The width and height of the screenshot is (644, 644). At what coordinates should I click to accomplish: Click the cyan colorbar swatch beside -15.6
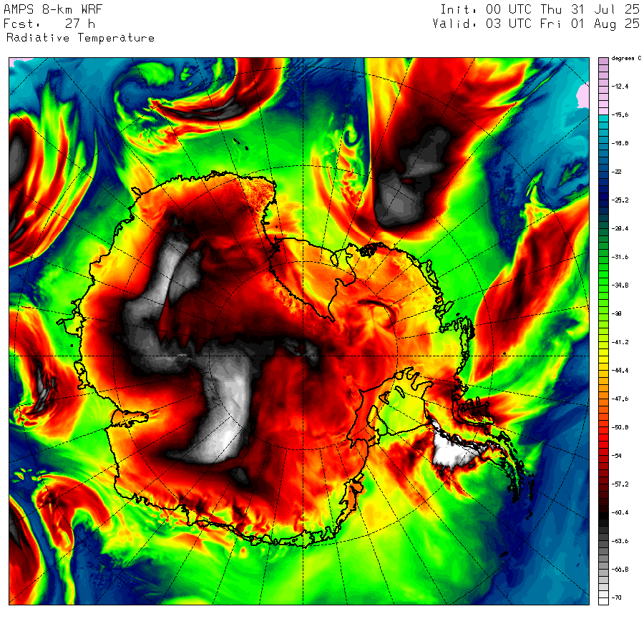pyautogui.click(x=603, y=118)
